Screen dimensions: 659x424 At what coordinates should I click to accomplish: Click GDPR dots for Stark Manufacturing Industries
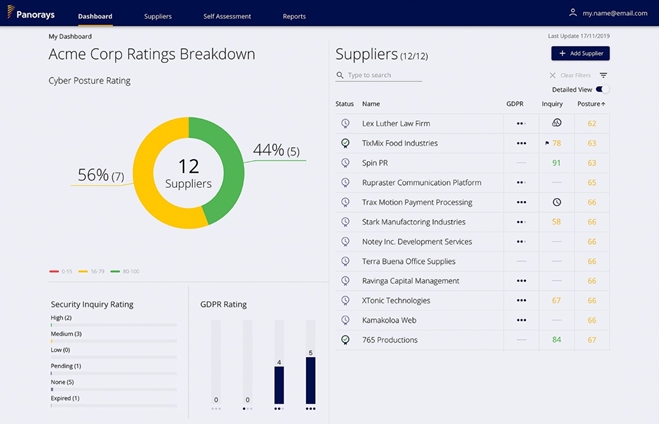click(x=521, y=222)
